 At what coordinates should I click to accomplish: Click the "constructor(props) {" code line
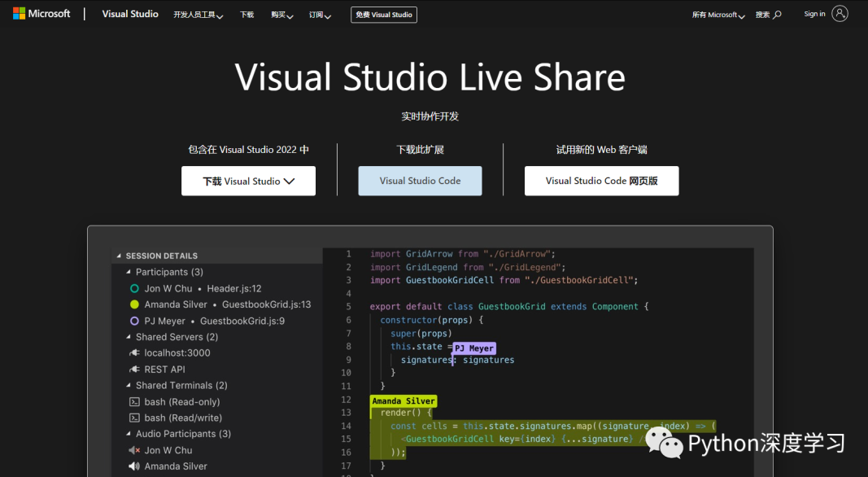coord(432,320)
